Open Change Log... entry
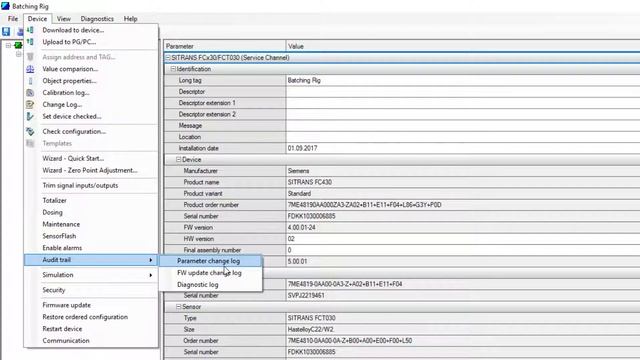 point(62,104)
